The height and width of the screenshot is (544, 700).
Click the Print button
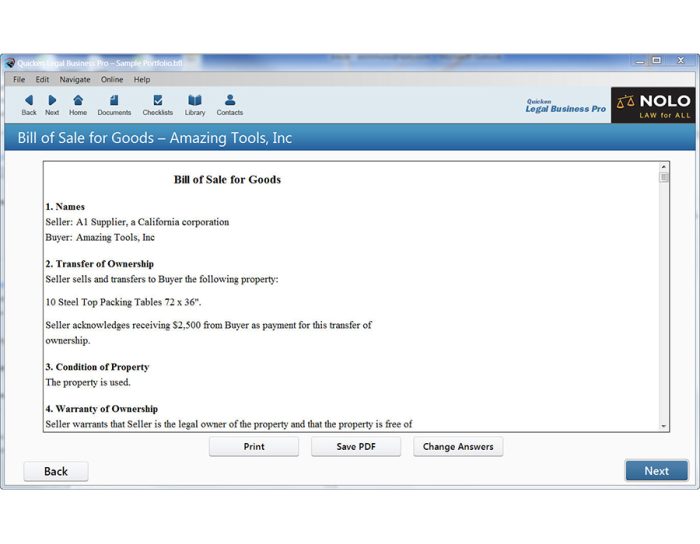point(254,446)
